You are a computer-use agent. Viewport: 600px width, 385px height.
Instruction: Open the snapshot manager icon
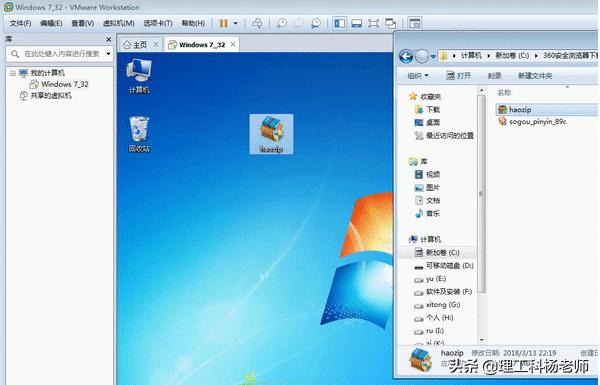coord(316,23)
